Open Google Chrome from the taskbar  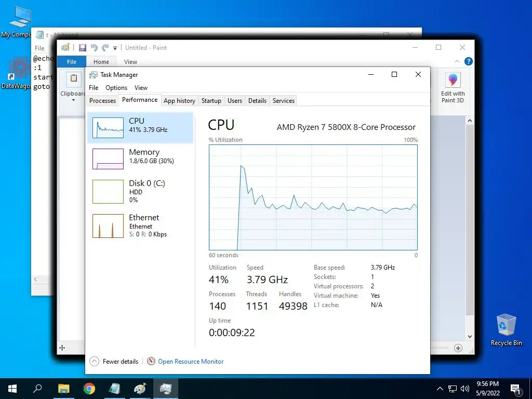[89, 389]
